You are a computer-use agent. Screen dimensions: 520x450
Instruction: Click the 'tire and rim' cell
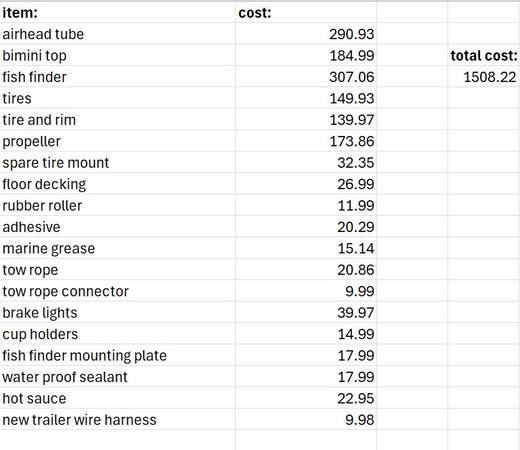pyautogui.click(x=117, y=119)
